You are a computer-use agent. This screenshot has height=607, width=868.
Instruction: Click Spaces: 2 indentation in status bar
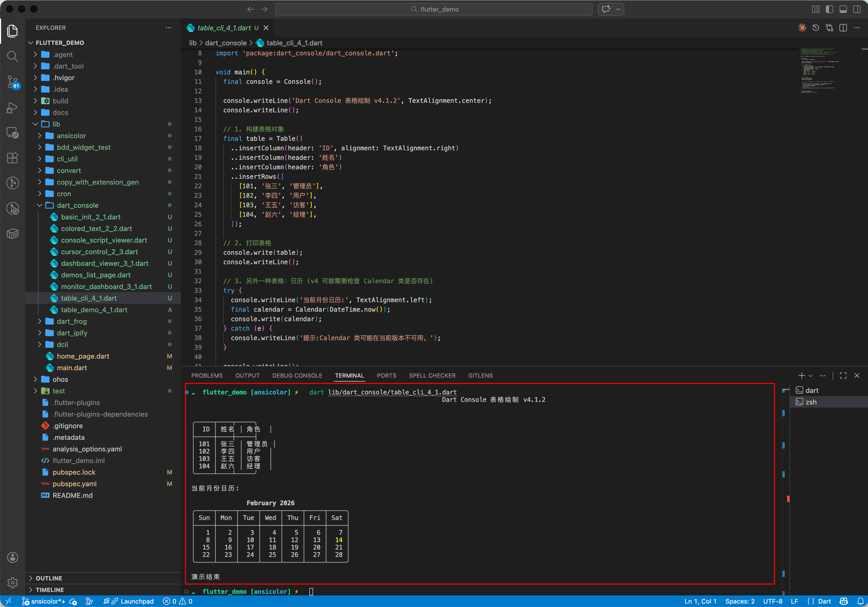pyautogui.click(x=739, y=601)
